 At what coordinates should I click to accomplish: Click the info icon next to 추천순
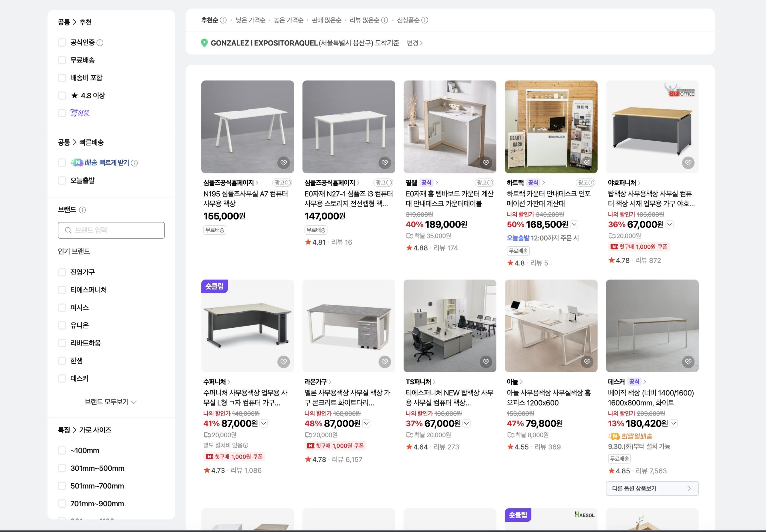click(223, 20)
